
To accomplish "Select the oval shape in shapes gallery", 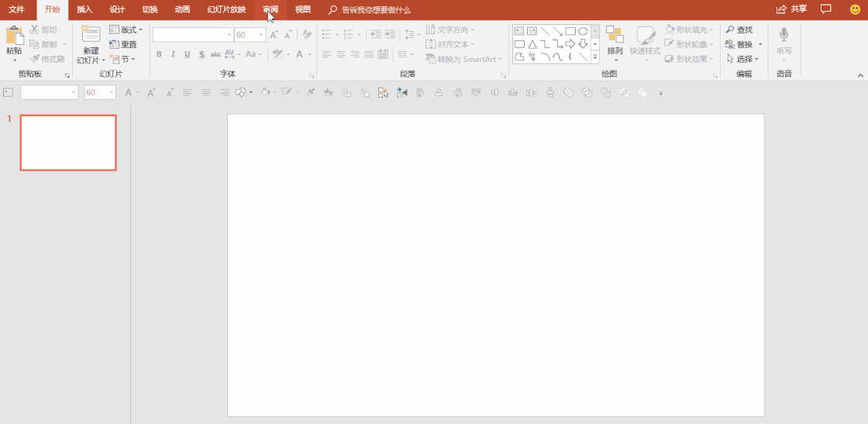I will tap(583, 31).
